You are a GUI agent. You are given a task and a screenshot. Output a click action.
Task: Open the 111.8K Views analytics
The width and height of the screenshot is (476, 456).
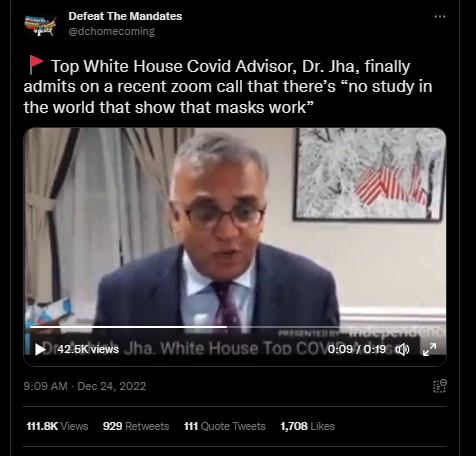(57, 426)
